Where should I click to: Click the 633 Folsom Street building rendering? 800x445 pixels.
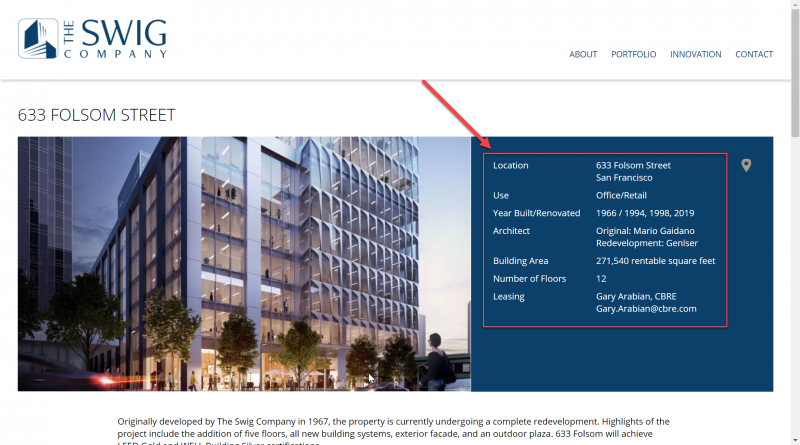244,264
